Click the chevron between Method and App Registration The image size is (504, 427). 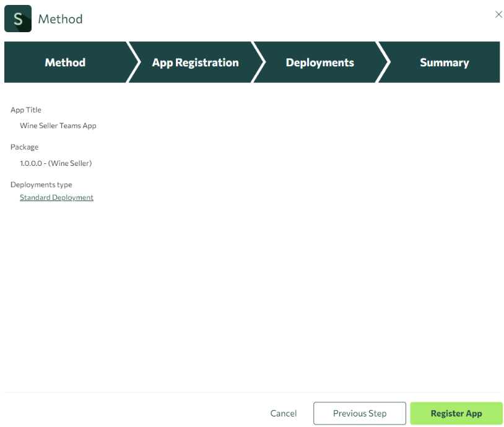pyautogui.click(x=134, y=63)
